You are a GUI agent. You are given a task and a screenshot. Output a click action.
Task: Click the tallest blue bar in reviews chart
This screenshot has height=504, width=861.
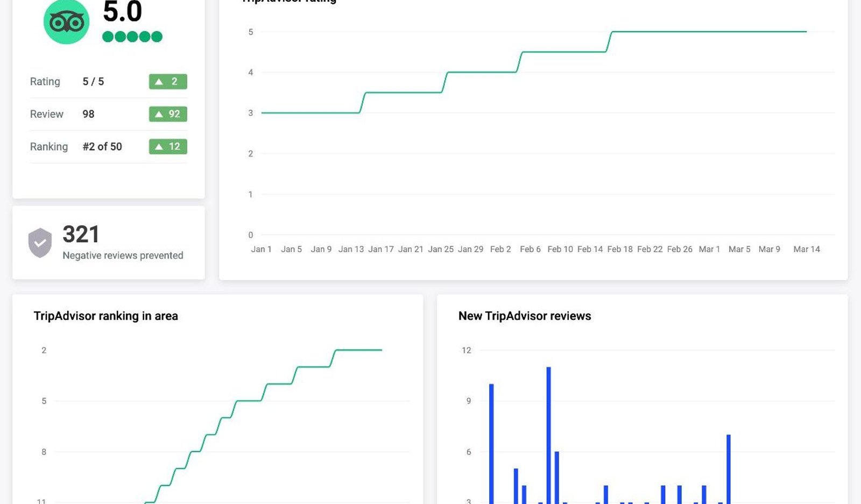548,435
